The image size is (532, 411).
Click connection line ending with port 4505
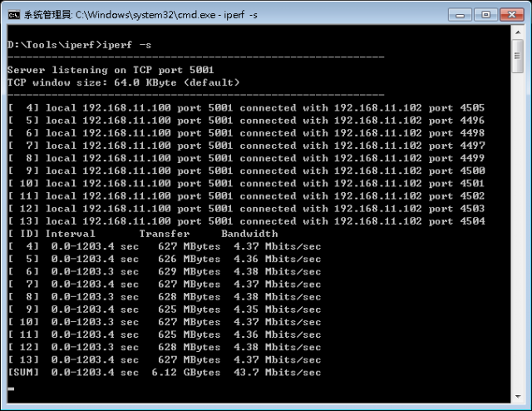(x=246, y=108)
